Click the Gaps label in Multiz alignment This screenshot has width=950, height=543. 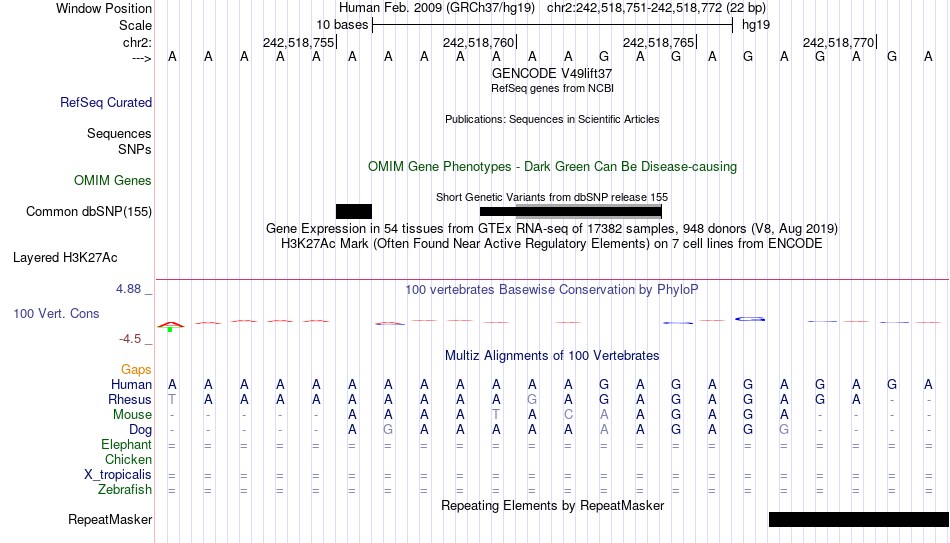(x=136, y=370)
